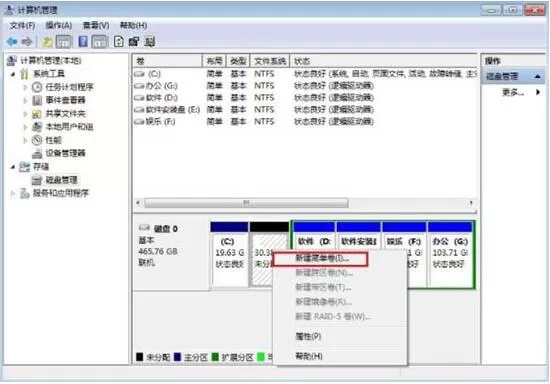Sort by the 文件系统 column header

coord(270,61)
